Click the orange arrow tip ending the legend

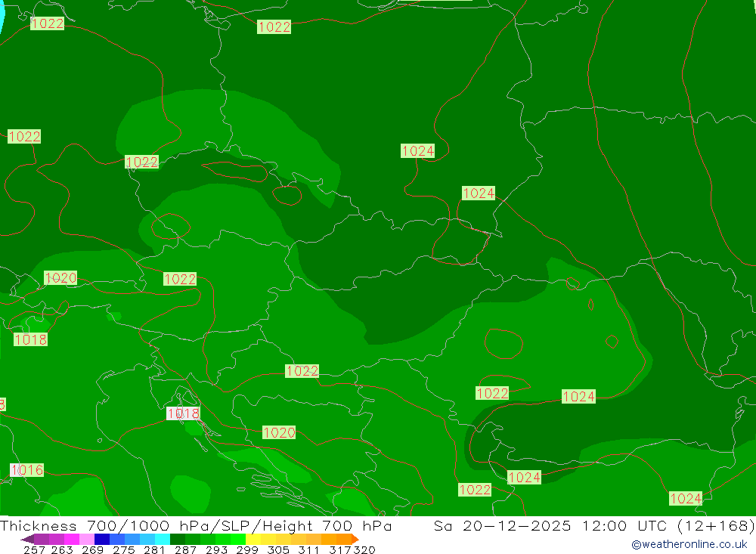click(x=355, y=539)
